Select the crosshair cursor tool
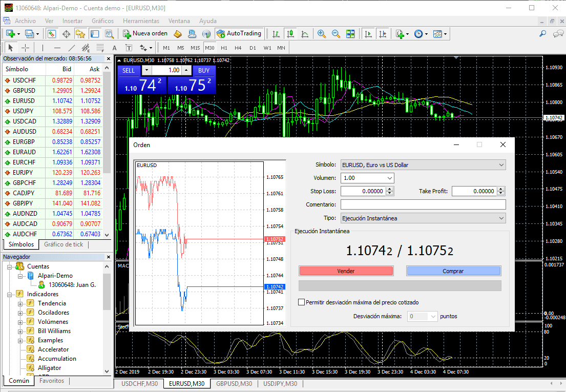The image size is (566, 392). coord(25,48)
